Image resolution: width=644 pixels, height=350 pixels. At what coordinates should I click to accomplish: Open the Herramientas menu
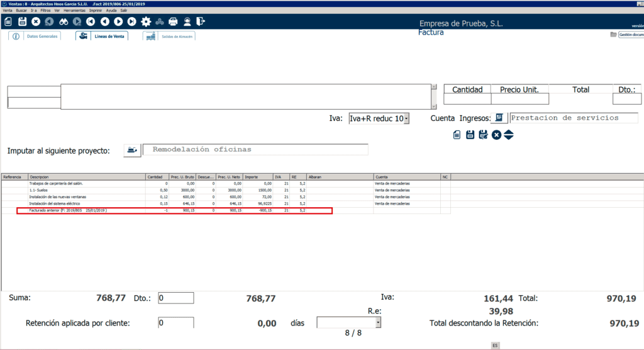point(74,11)
